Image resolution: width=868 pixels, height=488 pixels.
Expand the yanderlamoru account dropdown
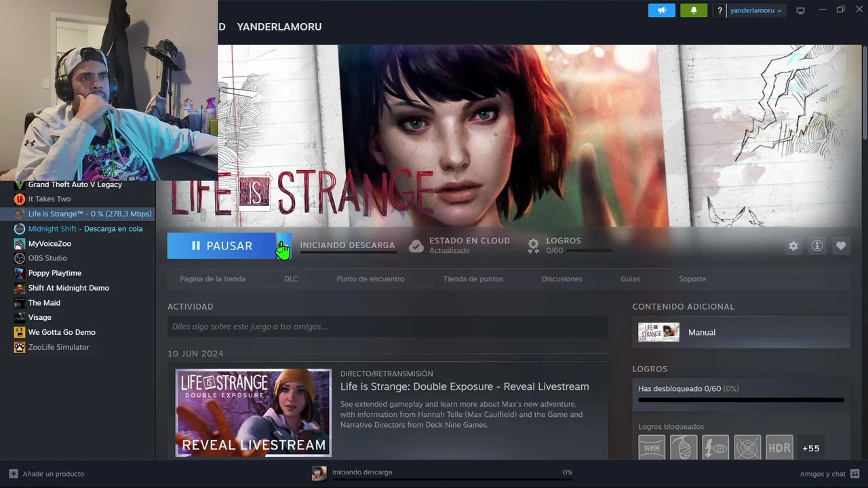[755, 11]
